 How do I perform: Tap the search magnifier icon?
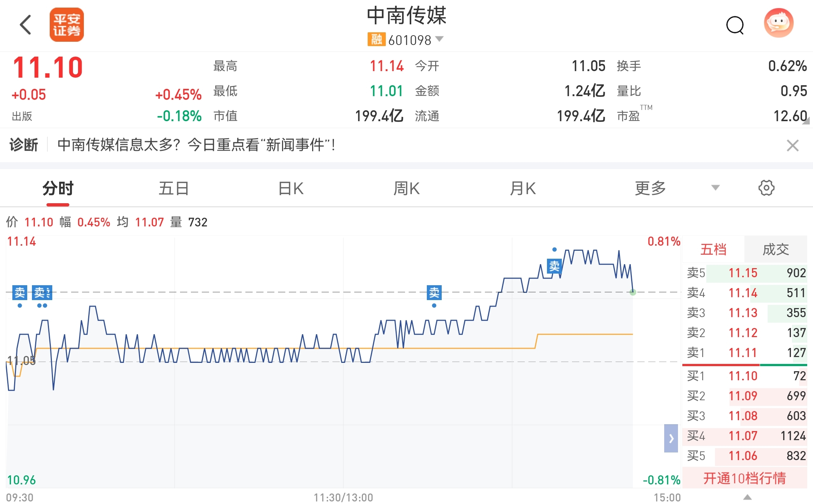pyautogui.click(x=735, y=25)
